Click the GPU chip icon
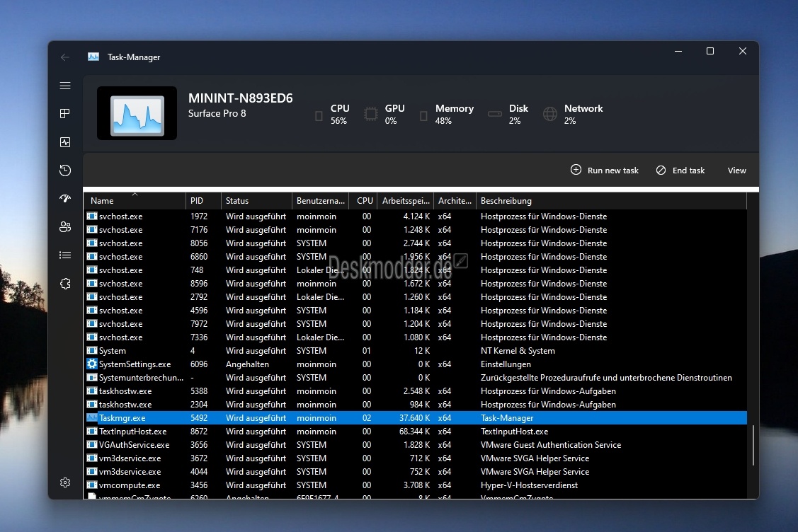 371,114
